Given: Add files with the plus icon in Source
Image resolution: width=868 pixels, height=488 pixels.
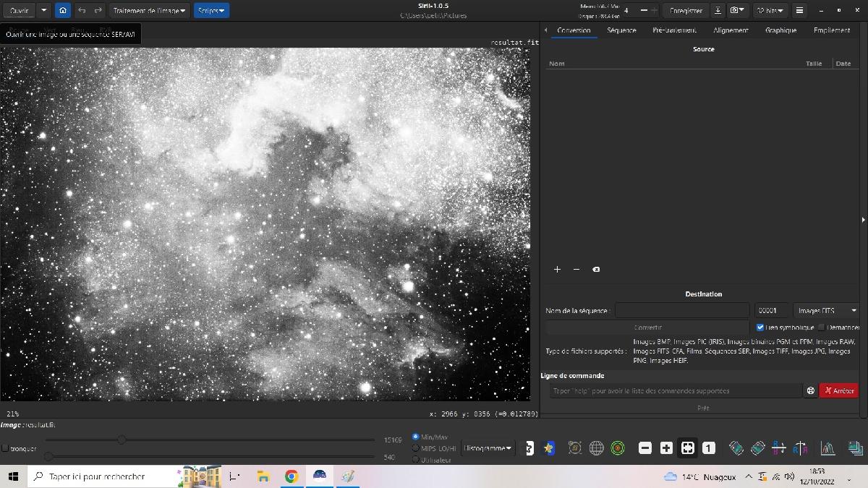Looking at the screenshot, I should [x=557, y=269].
